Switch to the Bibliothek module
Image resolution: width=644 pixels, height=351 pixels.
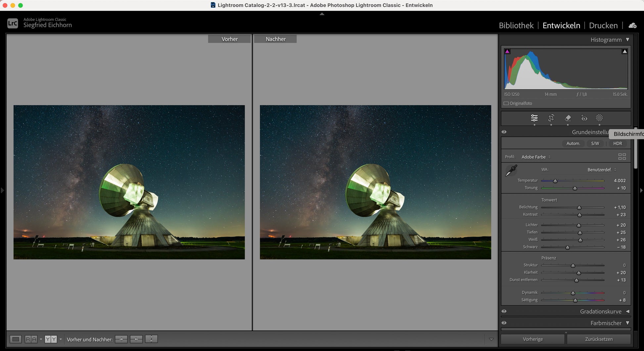pos(516,25)
